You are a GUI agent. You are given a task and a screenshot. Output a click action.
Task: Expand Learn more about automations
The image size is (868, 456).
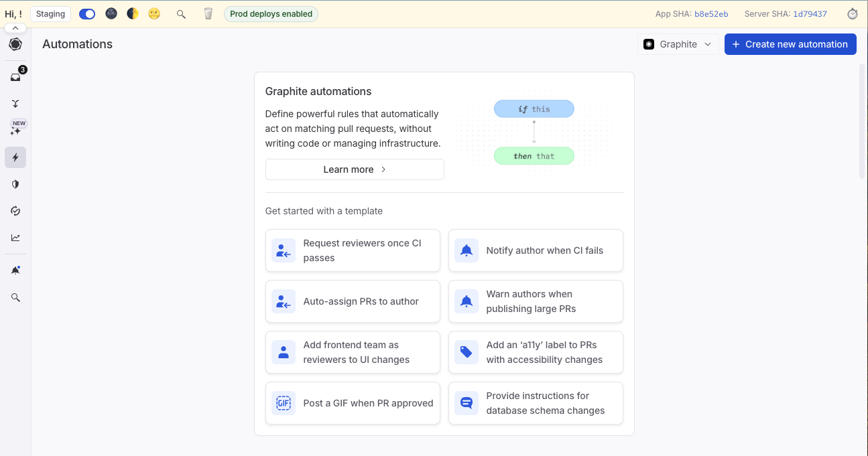click(354, 169)
